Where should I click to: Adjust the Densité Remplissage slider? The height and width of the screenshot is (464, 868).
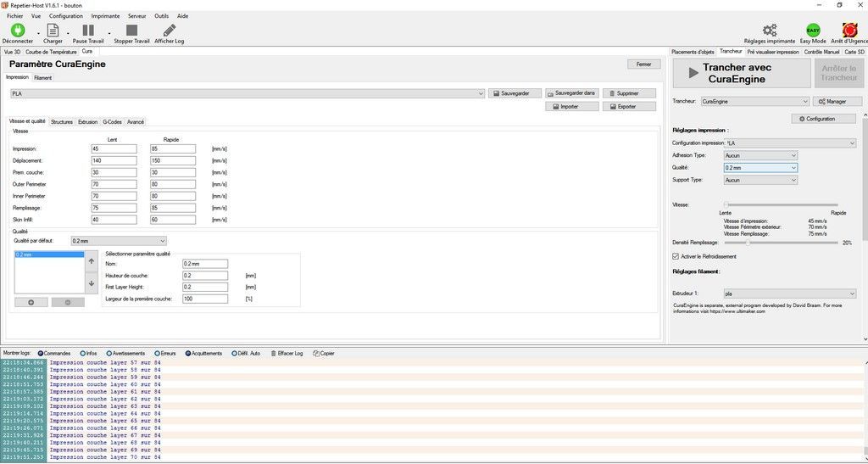[781, 243]
